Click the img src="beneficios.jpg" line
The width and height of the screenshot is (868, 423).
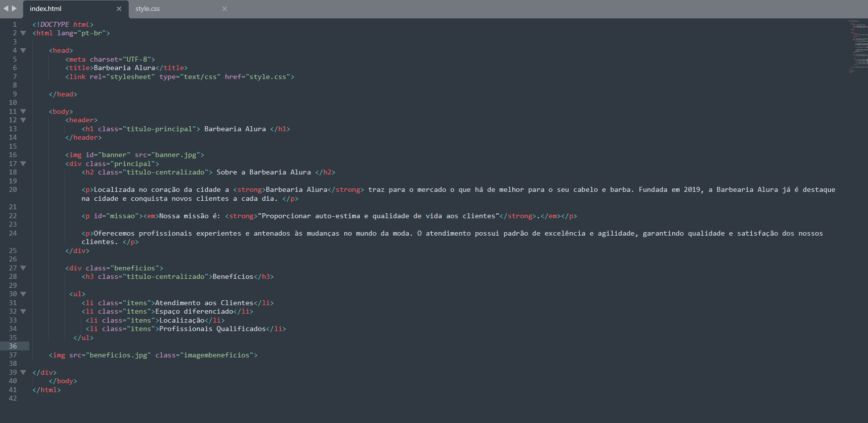click(x=153, y=355)
